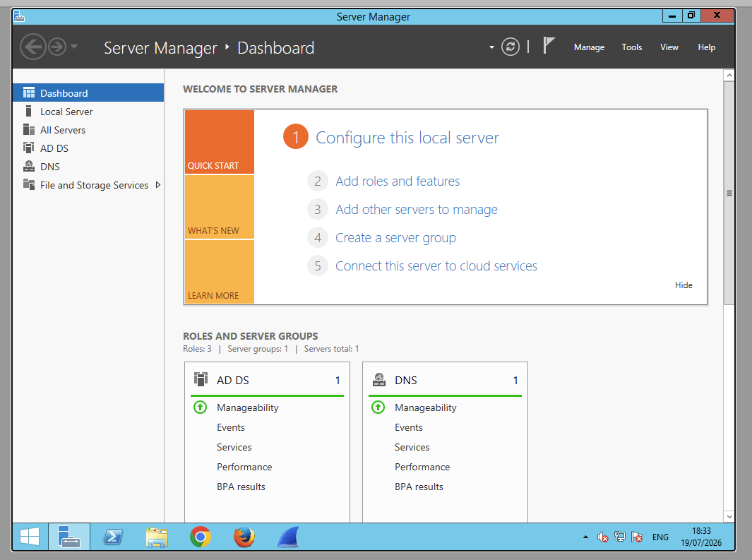The image size is (752, 560).
Task: Click the back navigation arrow
Action: pos(33,47)
